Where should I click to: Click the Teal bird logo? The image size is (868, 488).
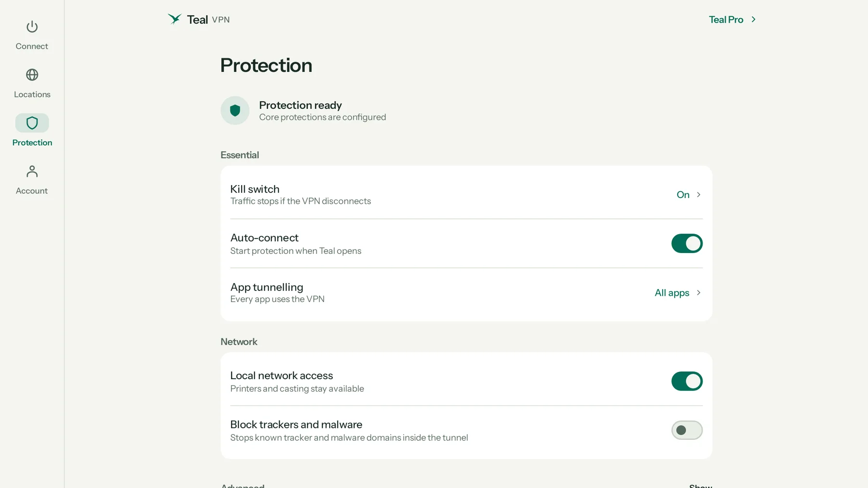click(x=175, y=19)
